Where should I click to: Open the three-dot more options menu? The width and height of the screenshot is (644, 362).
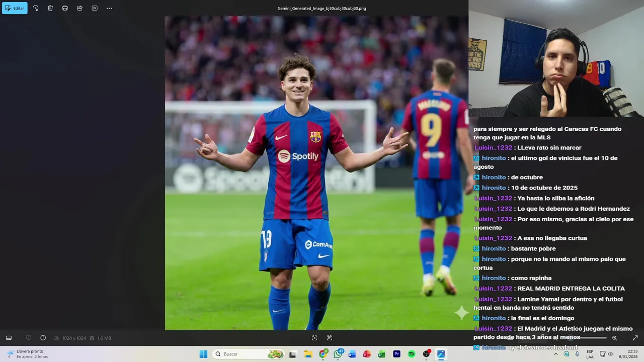pyautogui.click(x=109, y=8)
